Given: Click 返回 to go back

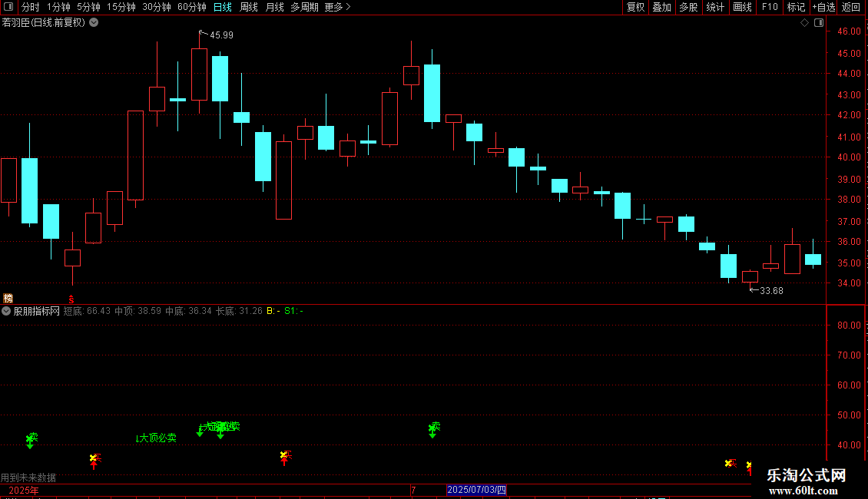Looking at the screenshot, I should point(851,7).
